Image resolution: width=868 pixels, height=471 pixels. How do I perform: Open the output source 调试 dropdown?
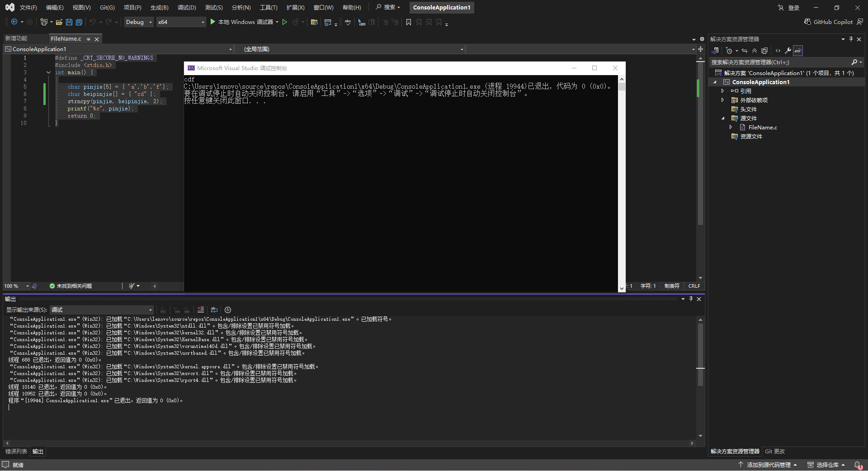[x=102, y=310]
